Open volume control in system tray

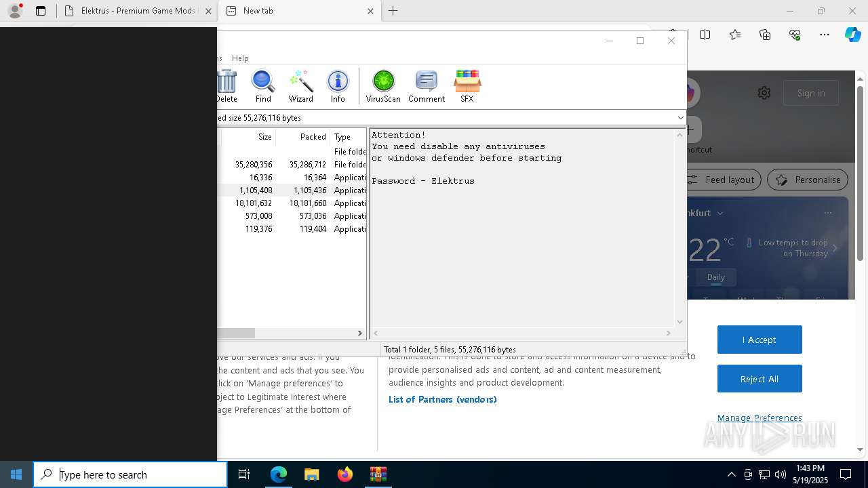(781, 474)
